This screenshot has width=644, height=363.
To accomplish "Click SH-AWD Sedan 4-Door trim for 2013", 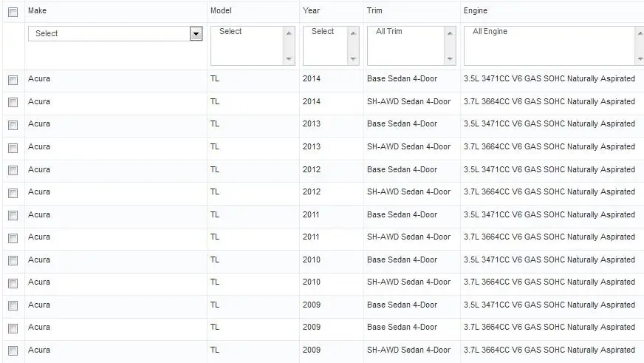I will point(408,146).
